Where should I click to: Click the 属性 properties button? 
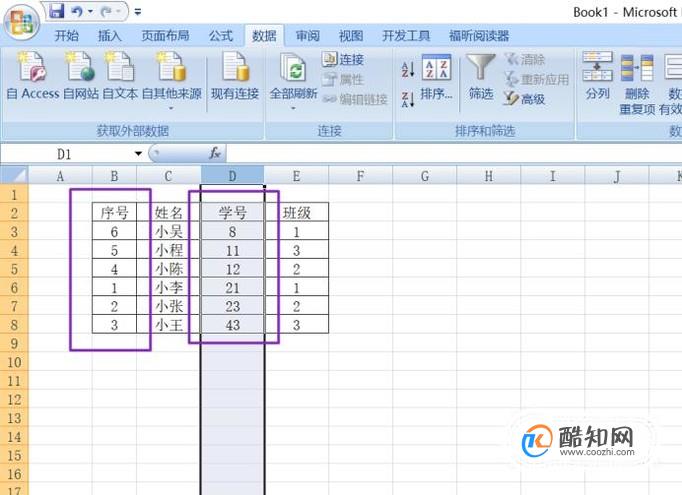343,79
